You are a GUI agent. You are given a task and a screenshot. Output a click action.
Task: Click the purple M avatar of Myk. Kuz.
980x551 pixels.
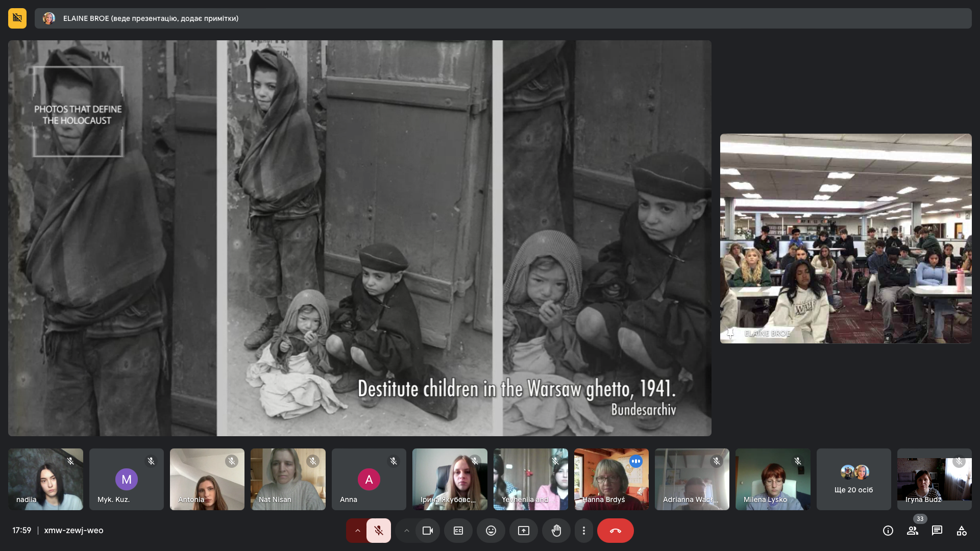(x=127, y=480)
